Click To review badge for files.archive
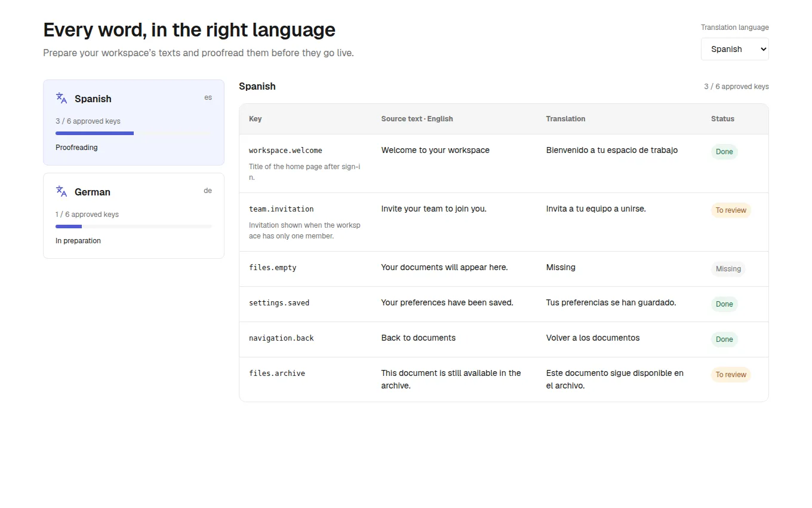Screen dimensions: 812x508 731,375
